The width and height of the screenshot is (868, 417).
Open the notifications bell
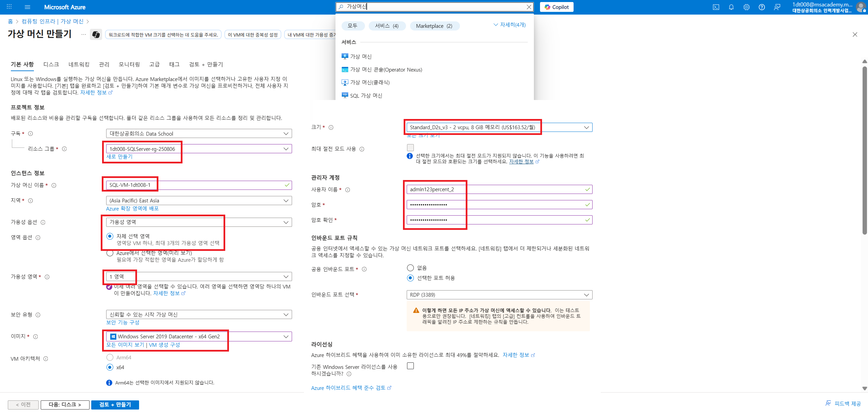pos(731,7)
